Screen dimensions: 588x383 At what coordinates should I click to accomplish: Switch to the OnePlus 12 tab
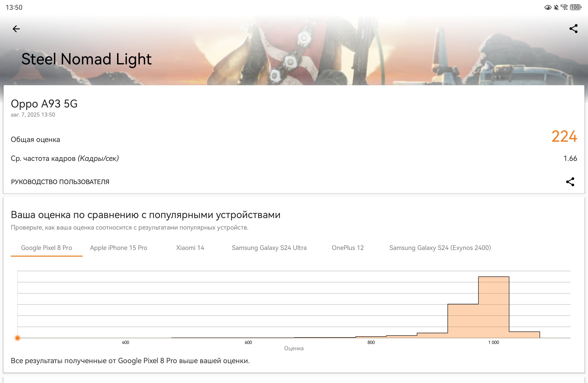click(x=348, y=248)
